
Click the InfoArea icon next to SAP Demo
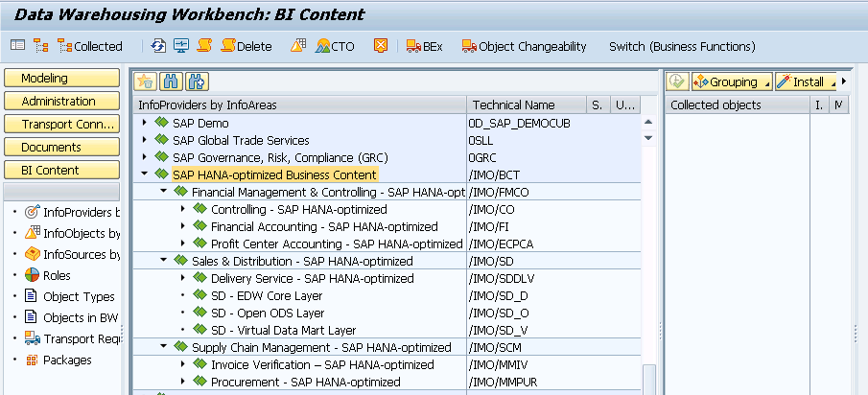point(161,123)
